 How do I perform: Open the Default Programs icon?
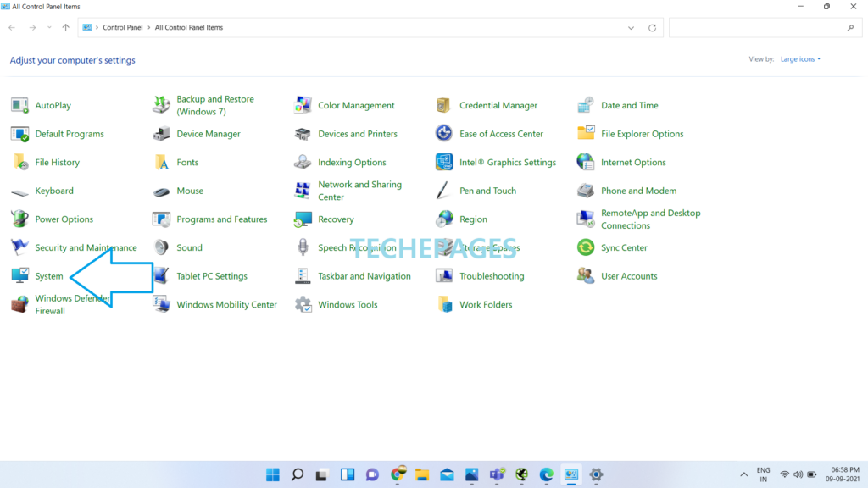[x=20, y=134]
